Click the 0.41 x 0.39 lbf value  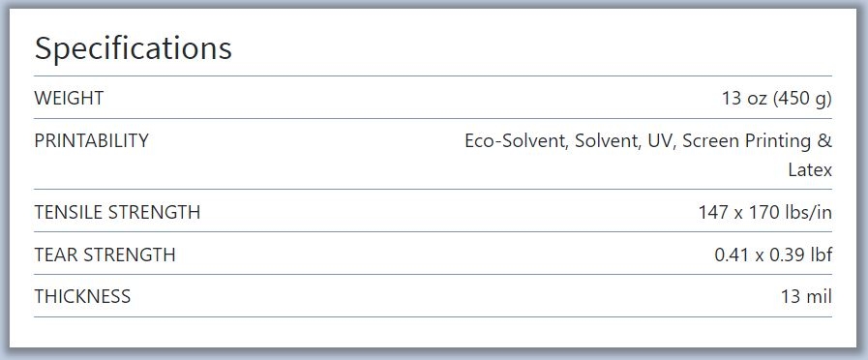[x=773, y=255]
